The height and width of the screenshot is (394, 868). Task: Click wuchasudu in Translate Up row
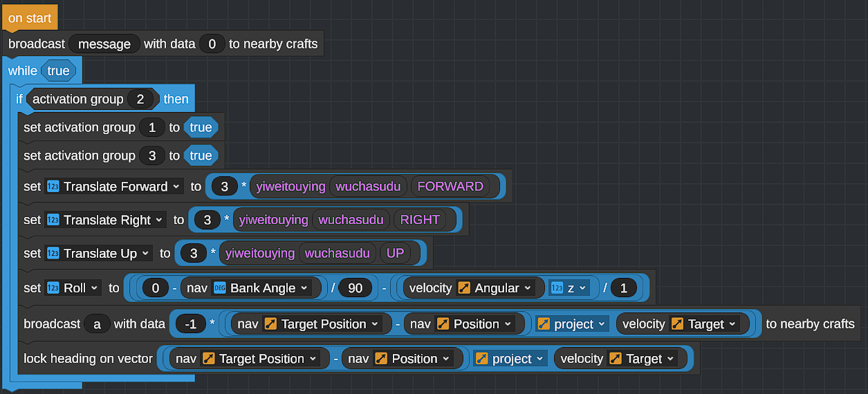pyautogui.click(x=338, y=254)
